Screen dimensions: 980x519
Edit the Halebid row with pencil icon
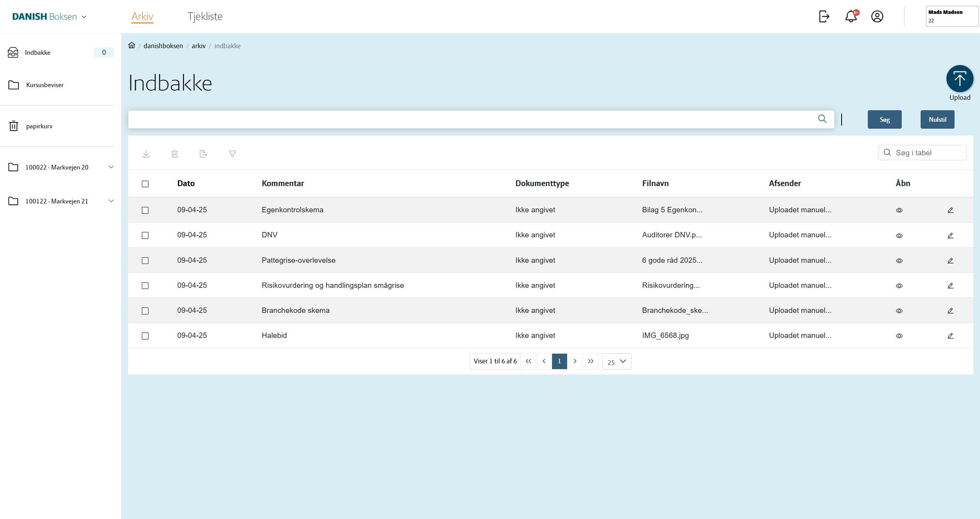click(950, 336)
